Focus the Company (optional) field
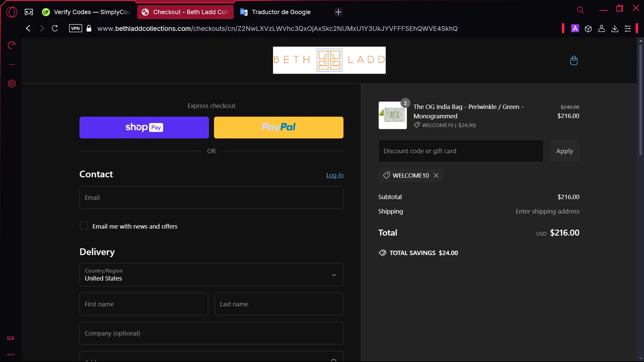This screenshot has height=362, width=644. click(211, 333)
